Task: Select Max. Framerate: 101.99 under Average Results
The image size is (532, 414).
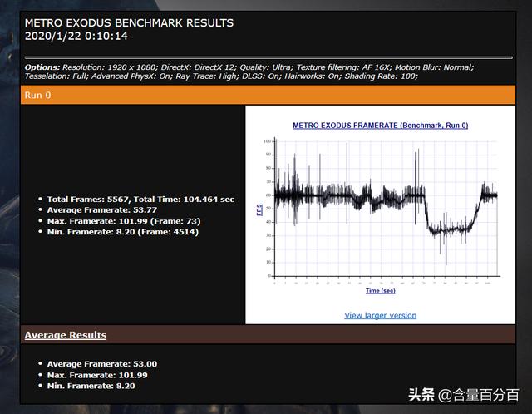Action: pos(97,375)
